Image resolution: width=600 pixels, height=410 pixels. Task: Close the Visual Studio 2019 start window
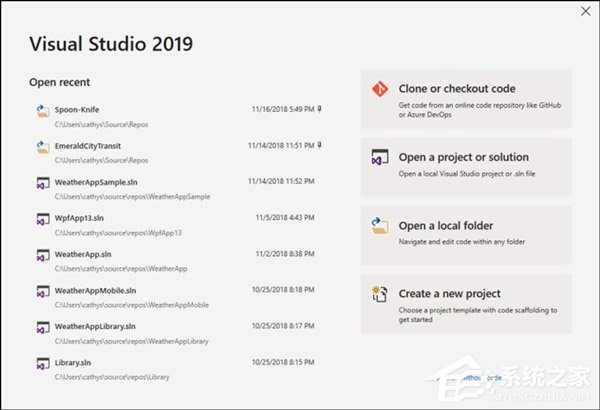[585, 11]
